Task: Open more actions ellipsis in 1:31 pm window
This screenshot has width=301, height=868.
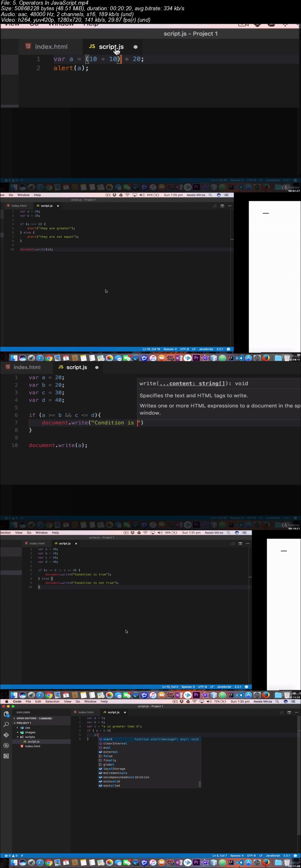Action: point(248,544)
